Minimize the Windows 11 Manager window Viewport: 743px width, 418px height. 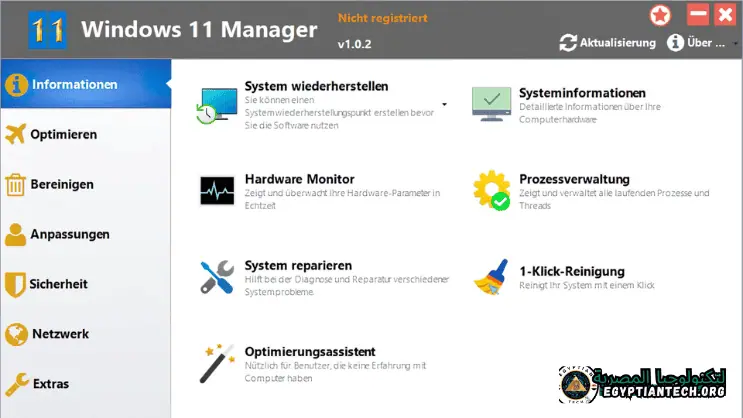click(698, 15)
